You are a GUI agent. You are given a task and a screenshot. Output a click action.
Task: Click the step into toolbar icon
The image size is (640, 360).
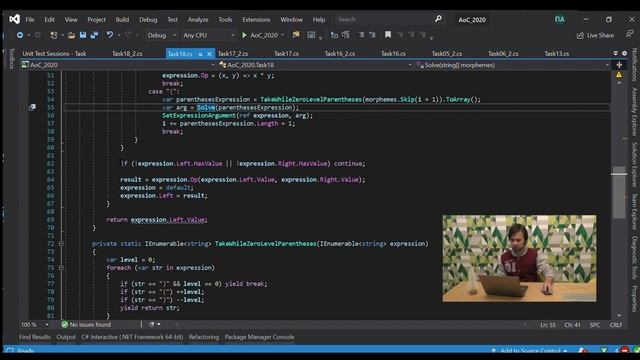coord(334,35)
